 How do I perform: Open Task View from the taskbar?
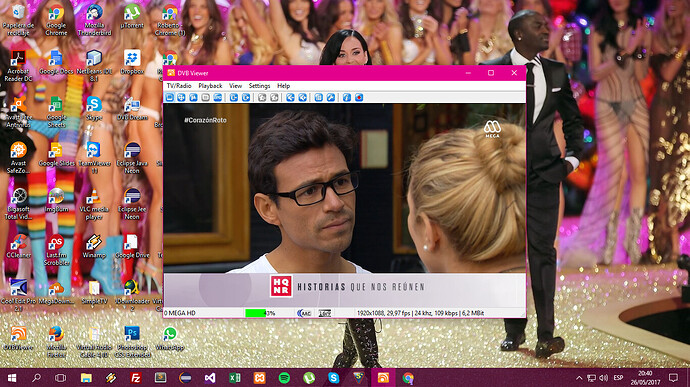(61, 378)
